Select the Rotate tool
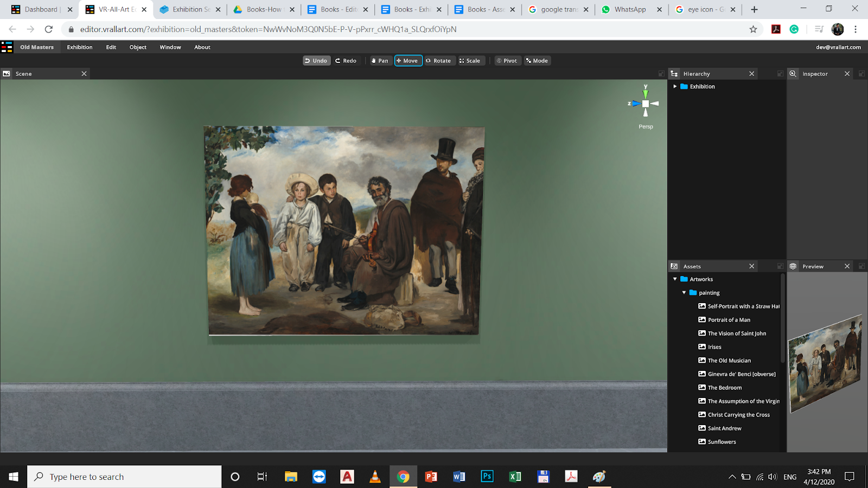868x488 pixels. tap(438, 61)
